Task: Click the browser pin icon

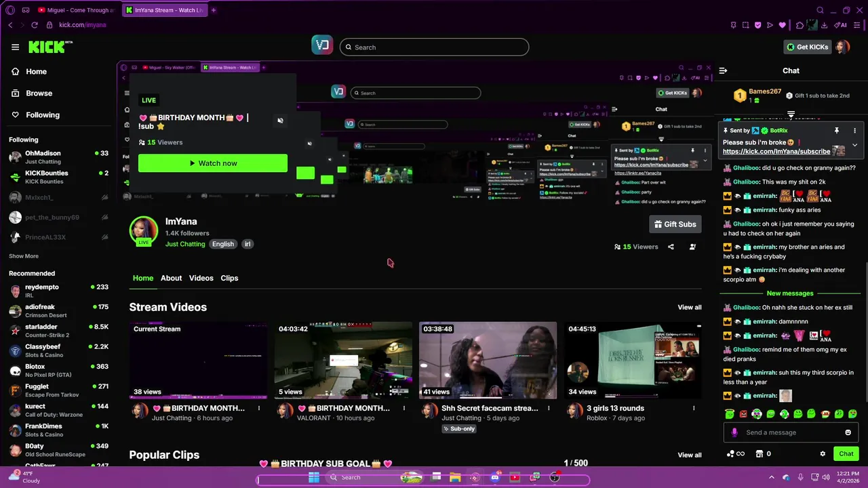Action: coord(733,25)
